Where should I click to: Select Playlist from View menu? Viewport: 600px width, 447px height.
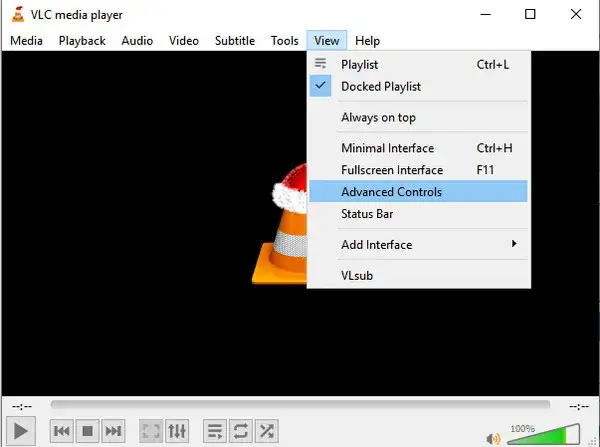pyautogui.click(x=418, y=64)
